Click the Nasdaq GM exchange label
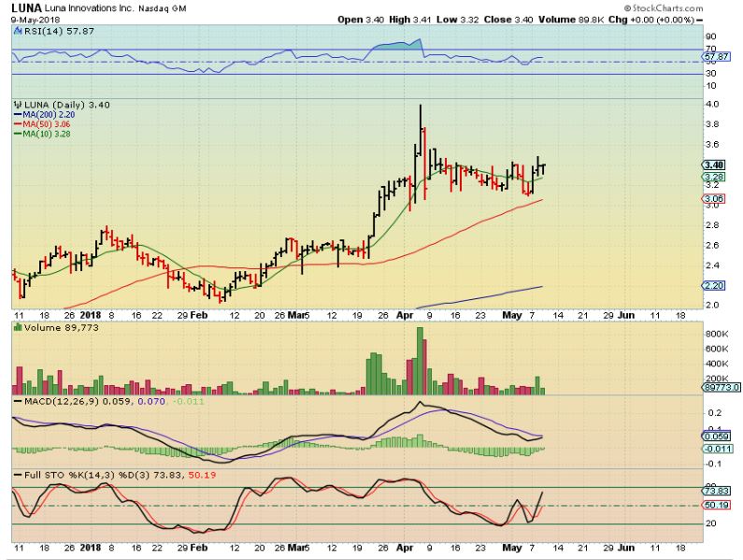 click(x=163, y=8)
